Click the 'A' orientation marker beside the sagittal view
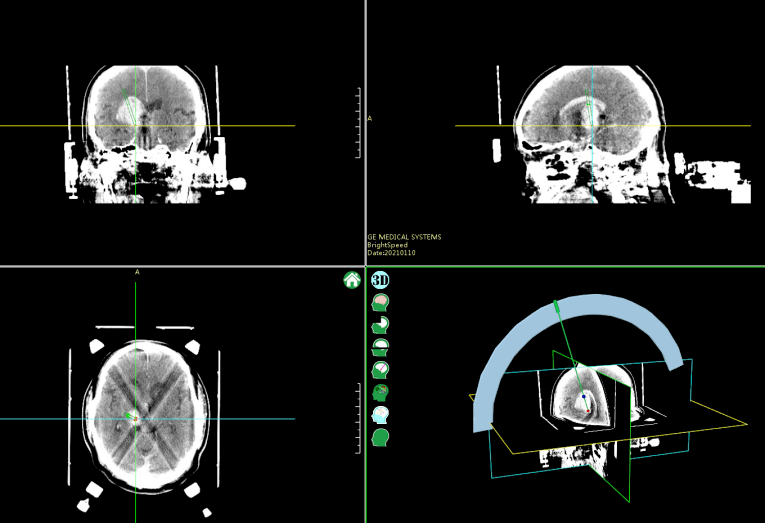 coord(370,119)
